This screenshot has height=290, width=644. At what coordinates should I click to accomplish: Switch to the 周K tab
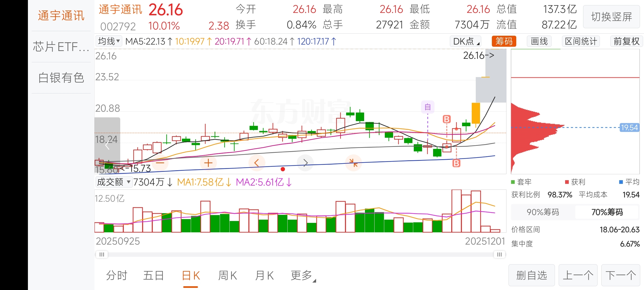(x=227, y=276)
